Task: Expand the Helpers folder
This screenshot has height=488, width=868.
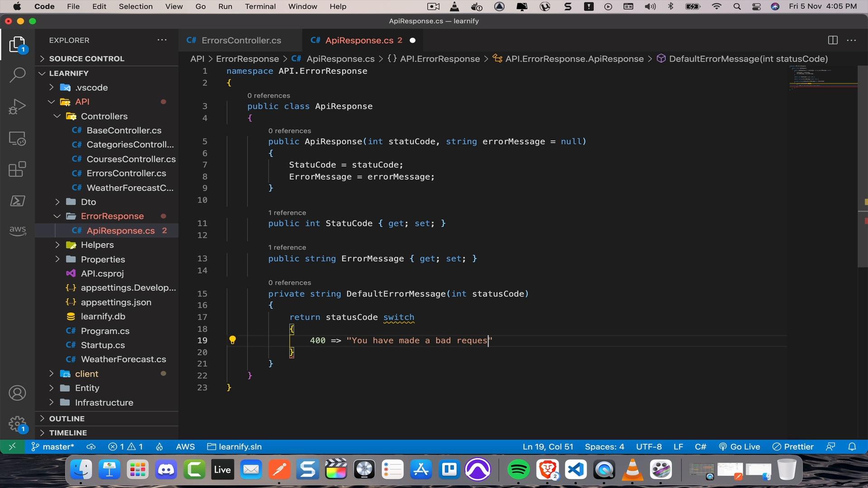Action: tap(107, 245)
